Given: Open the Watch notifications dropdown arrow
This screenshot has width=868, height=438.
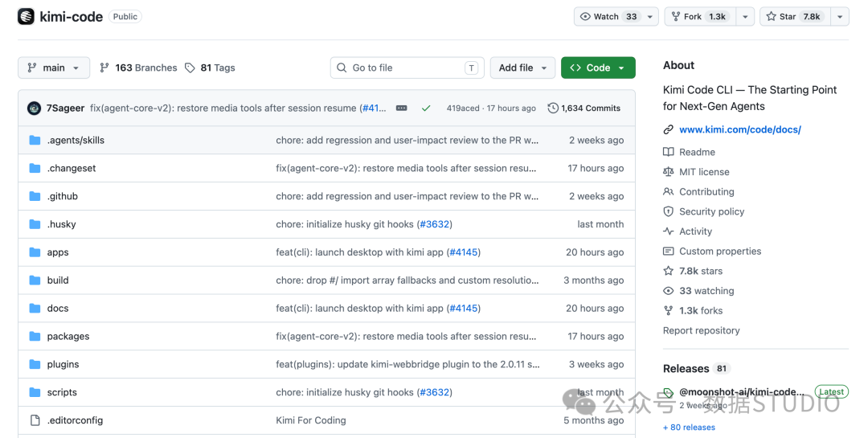Looking at the screenshot, I should point(650,17).
